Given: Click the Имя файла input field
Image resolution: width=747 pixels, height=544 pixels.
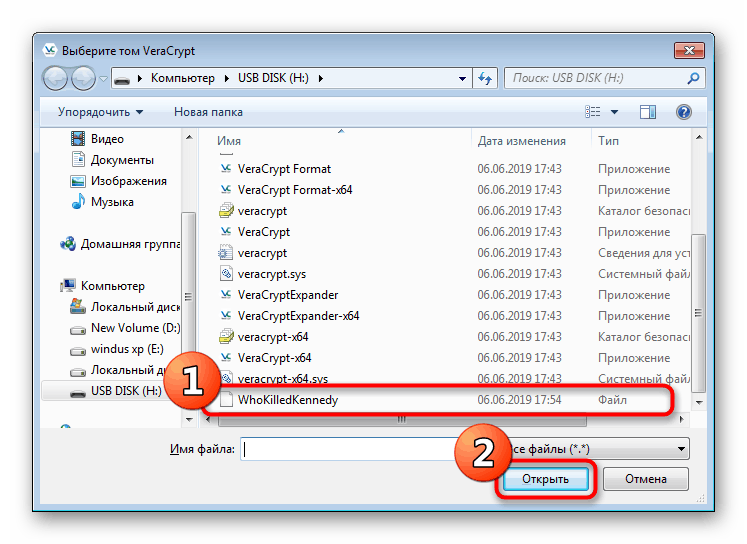Looking at the screenshot, I should coord(350,449).
